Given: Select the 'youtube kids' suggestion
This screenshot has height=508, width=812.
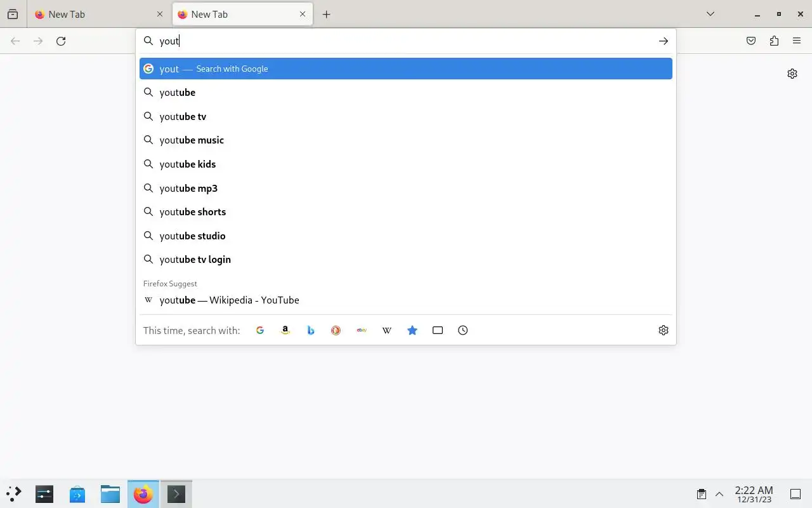Looking at the screenshot, I should pos(406,164).
